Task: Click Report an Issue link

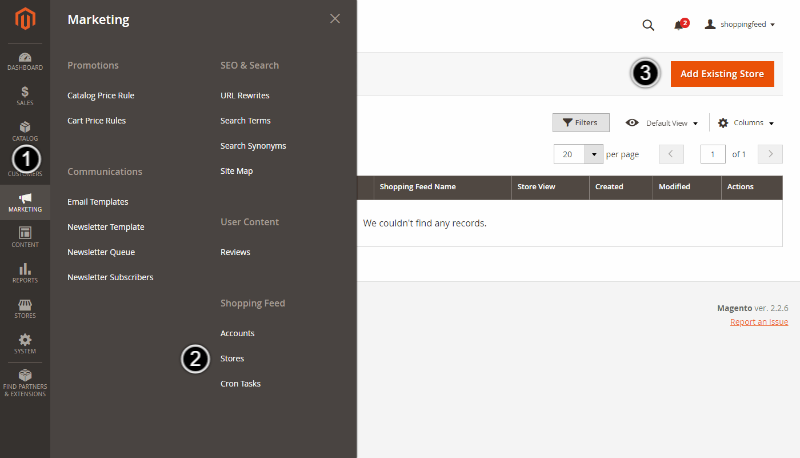Action: [x=759, y=322]
